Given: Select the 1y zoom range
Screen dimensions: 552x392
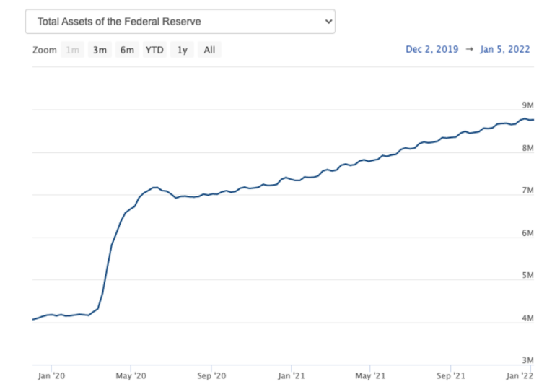Looking at the screenshot, I should tap(183, 50).
